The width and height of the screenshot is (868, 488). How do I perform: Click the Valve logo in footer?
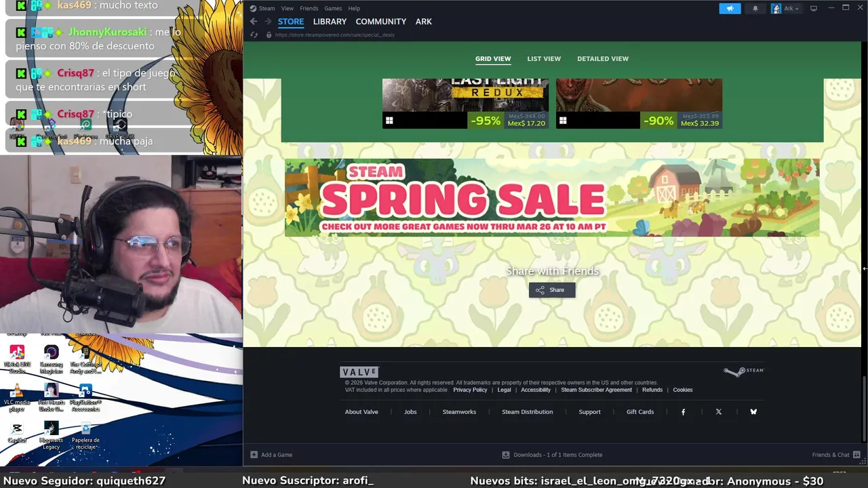359,372
